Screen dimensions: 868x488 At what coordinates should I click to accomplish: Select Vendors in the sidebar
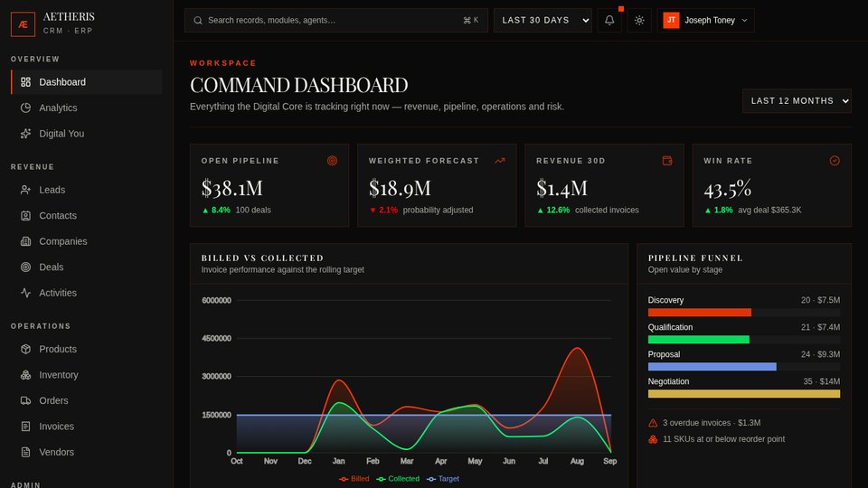tap(87, 452)
